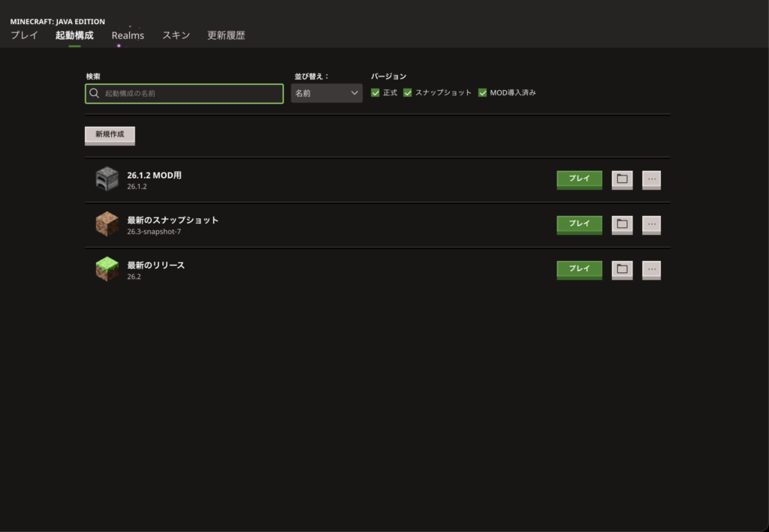
Task: Play the 最新のスナップショット installation
Action: pyautogui.click(x=579, y=224)
